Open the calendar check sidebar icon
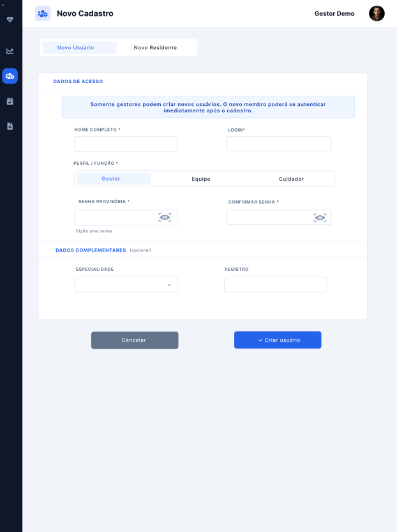 pos(10,101)
